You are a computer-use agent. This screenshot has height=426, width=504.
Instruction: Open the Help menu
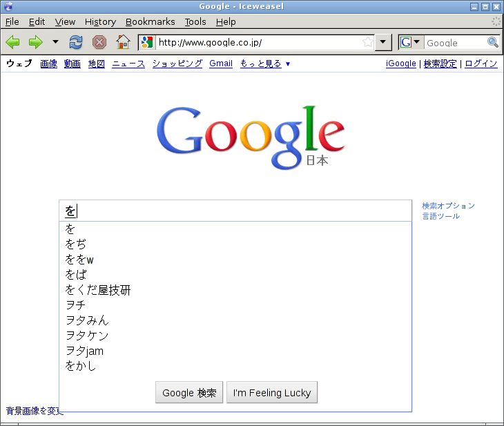click(x=226, y=21)
